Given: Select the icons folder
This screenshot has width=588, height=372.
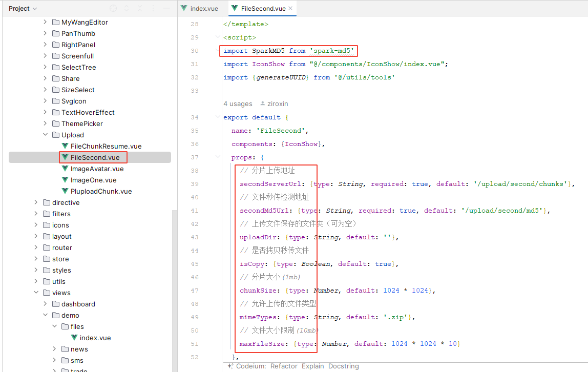Looking at the screenshot, I should click(60, 225).
